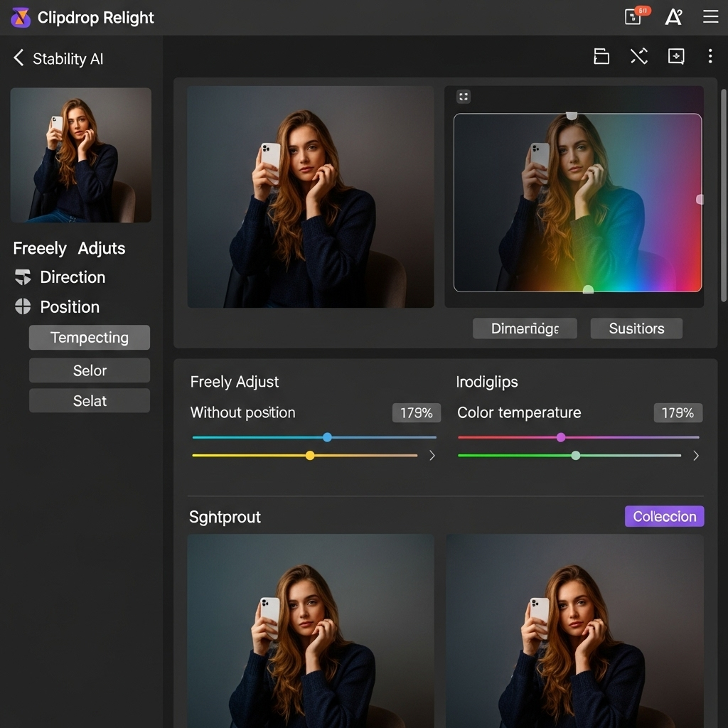
Task: Click the shuffle icon in the toolbar
Action: click(639, 56)
